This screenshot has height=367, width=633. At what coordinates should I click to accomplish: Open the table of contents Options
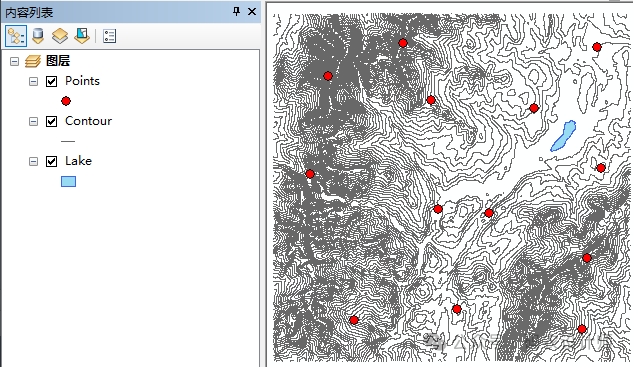(109, 36)
